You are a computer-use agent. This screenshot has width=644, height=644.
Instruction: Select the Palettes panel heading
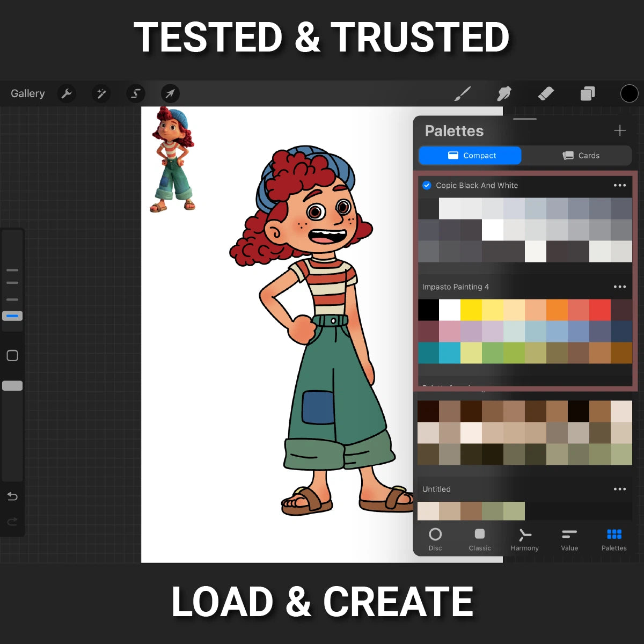(x=454, y=131)
